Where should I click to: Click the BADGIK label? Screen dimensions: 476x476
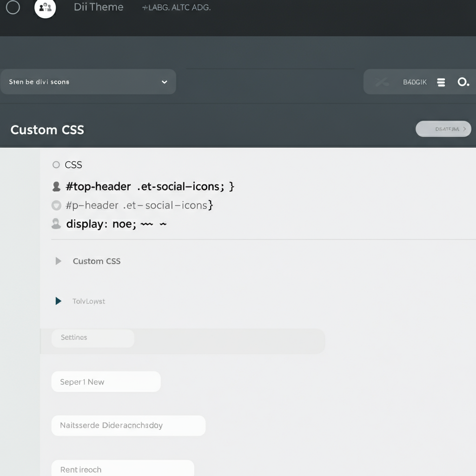coord(415,82)
